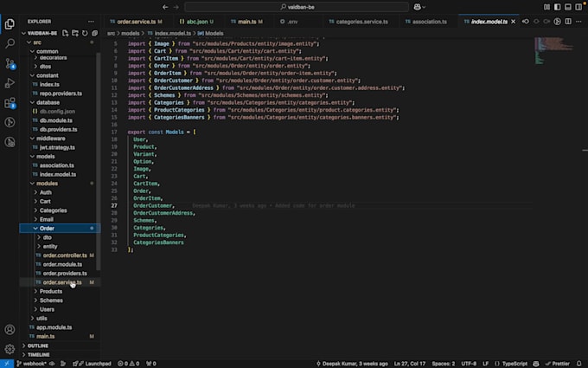Click the Split Editor Right icon
The width and height of the screenshot is (588, 368).
(x=568, y=22)
